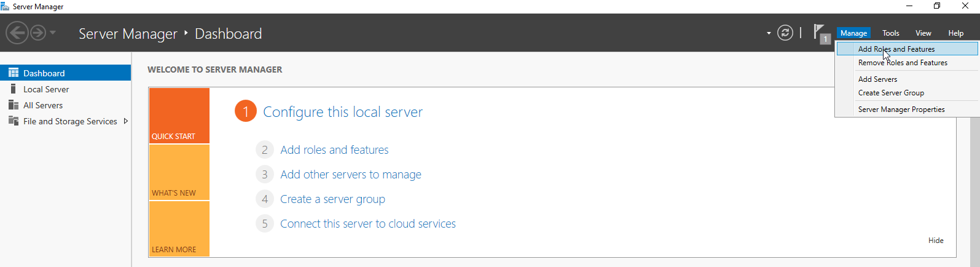Screen dimensions: 980x267
Task: Restore down the Server Manager window
Action: (x=937, y=6)
